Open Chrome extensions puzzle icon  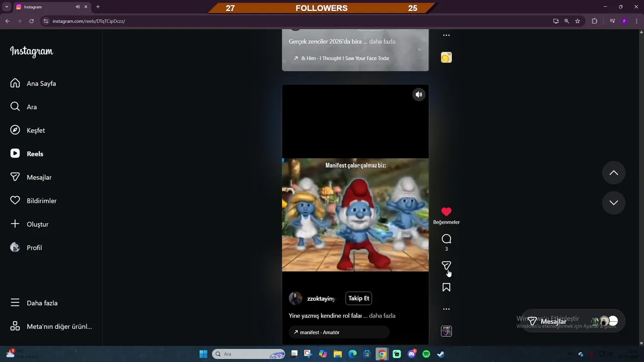594,21
